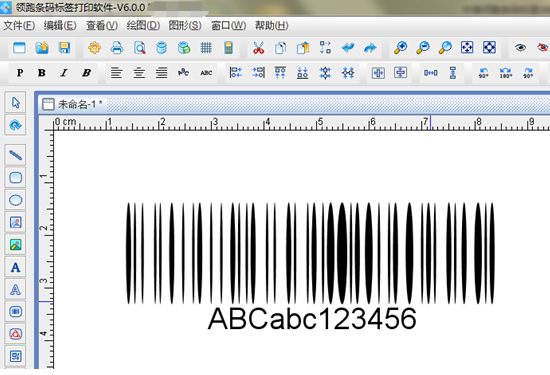Open the 帮助(H) menu
This screenshot has width=550, height=375.
point(271,26)
